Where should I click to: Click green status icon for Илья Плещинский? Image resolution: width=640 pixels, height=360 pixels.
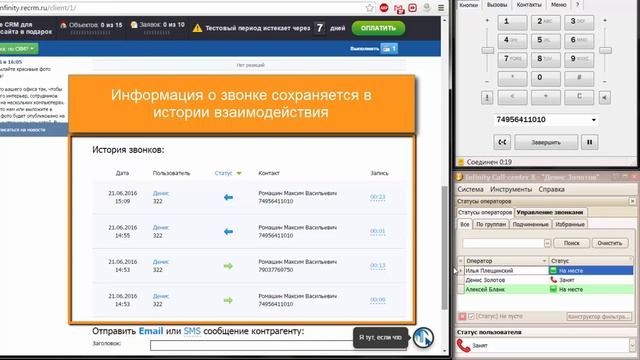(553, 270)
